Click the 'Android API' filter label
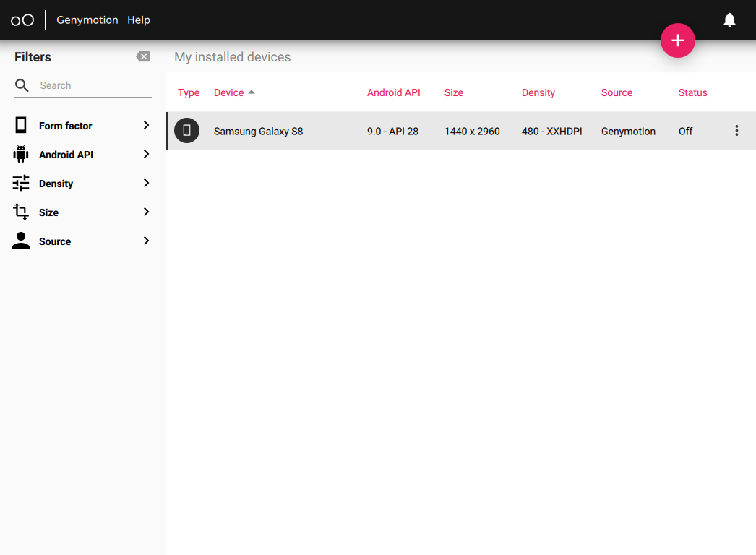 click(66, 155)
